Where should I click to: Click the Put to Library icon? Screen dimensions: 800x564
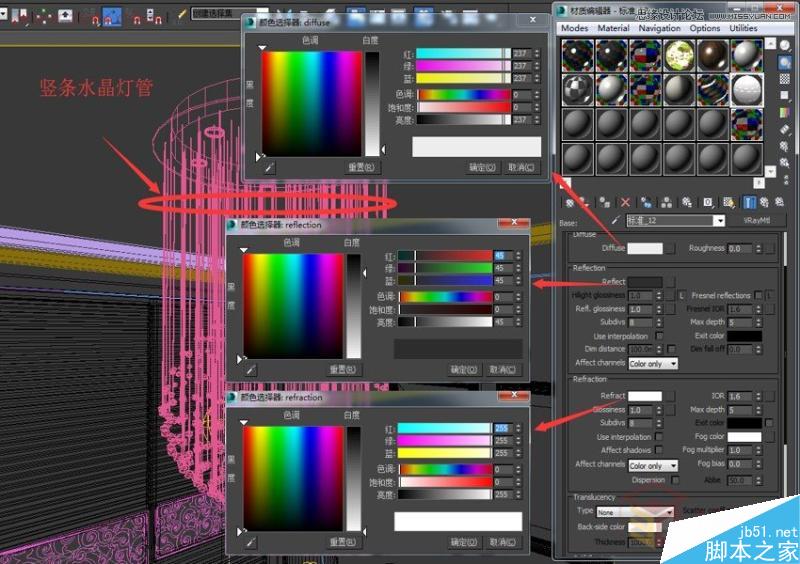tap(687, 203)
